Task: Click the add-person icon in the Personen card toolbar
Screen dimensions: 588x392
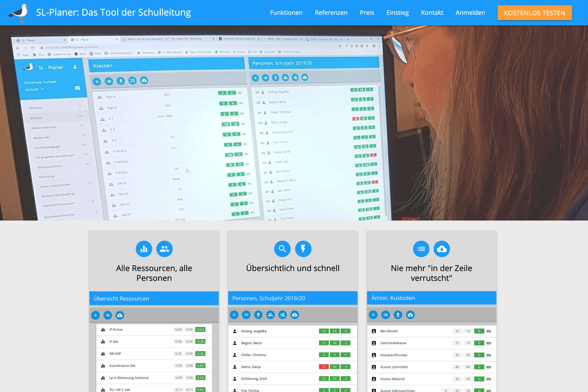Action: click(283, 315)
